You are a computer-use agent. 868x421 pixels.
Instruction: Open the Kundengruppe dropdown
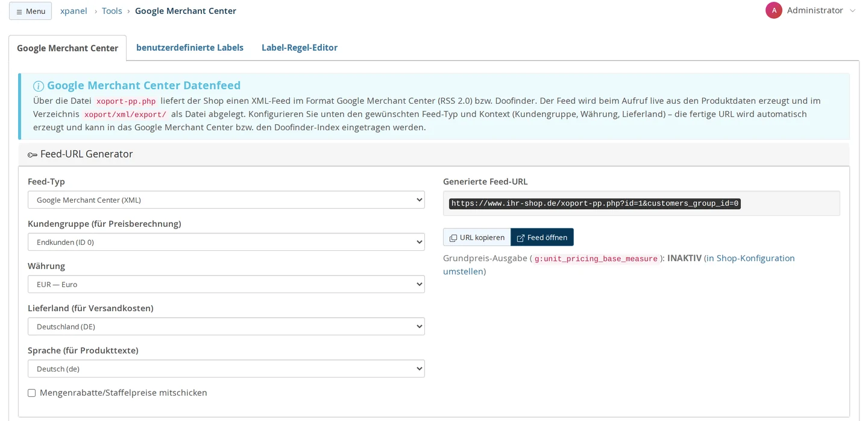coord(226,242)
